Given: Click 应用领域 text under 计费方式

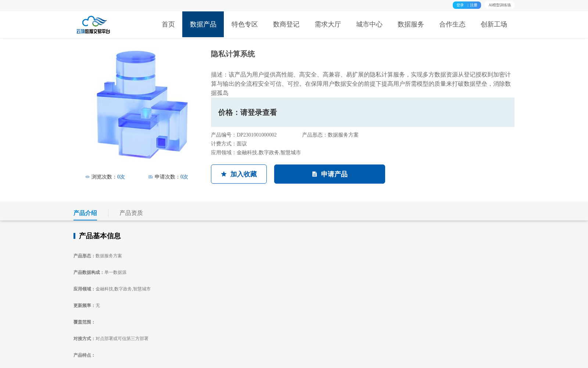Looking at the screenshot, I should point(256,153).
